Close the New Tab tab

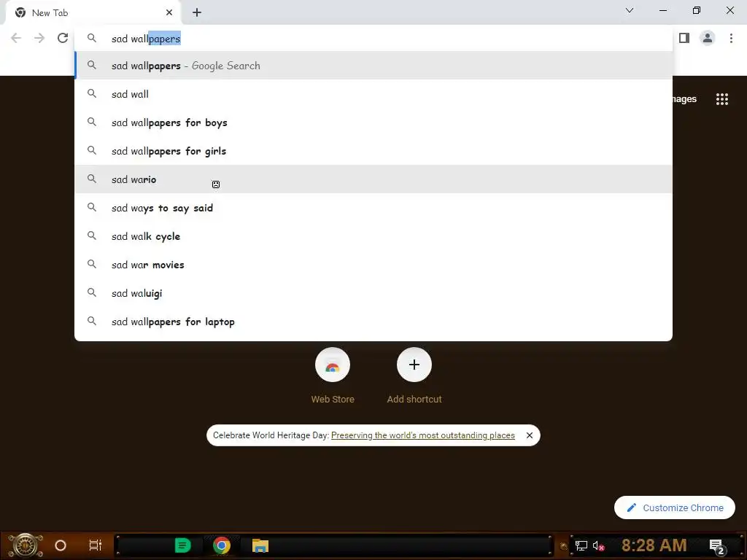click(x=169, y=13)
